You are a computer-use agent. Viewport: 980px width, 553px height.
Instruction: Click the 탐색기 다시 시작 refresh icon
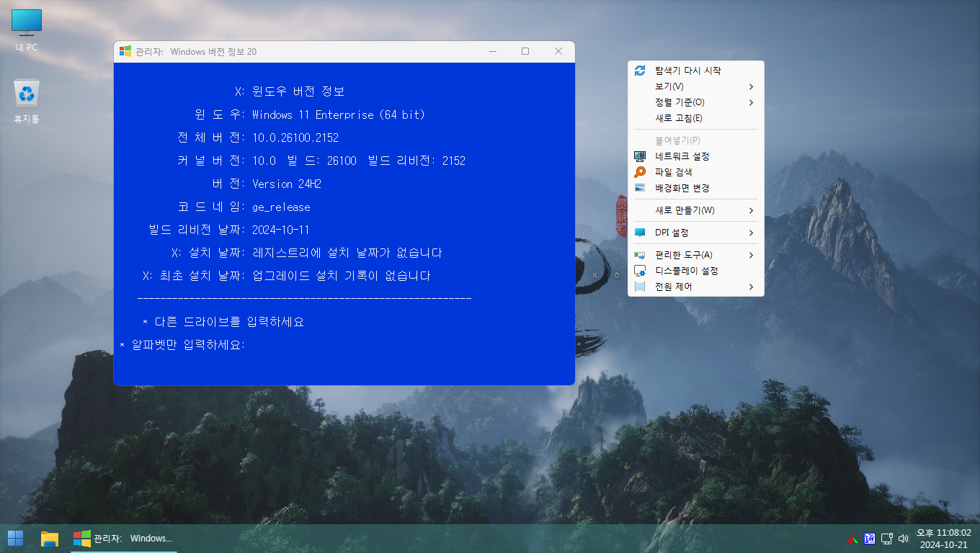pyautogui.click(x=639, y=71)
